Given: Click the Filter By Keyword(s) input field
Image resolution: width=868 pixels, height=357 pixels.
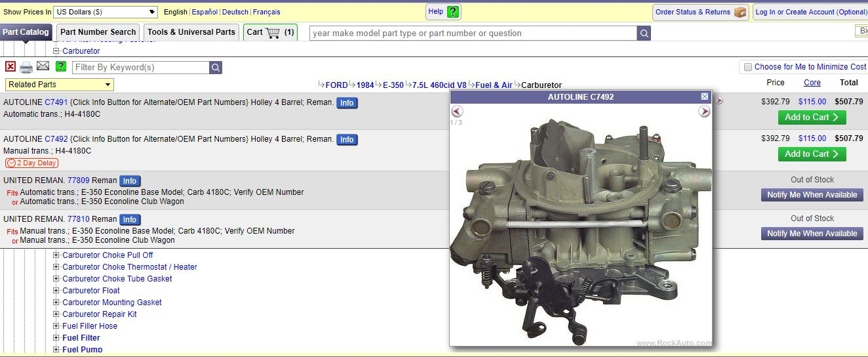Looking at the screenshot, I should coord(140,68).
